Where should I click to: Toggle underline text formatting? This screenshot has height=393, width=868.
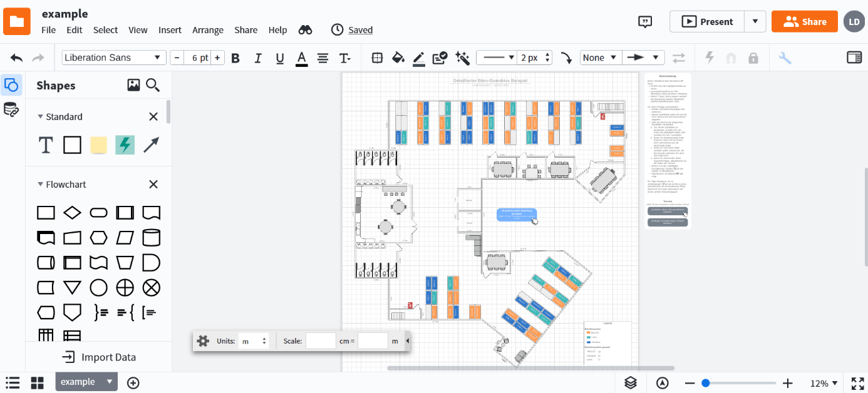point(280,57)
